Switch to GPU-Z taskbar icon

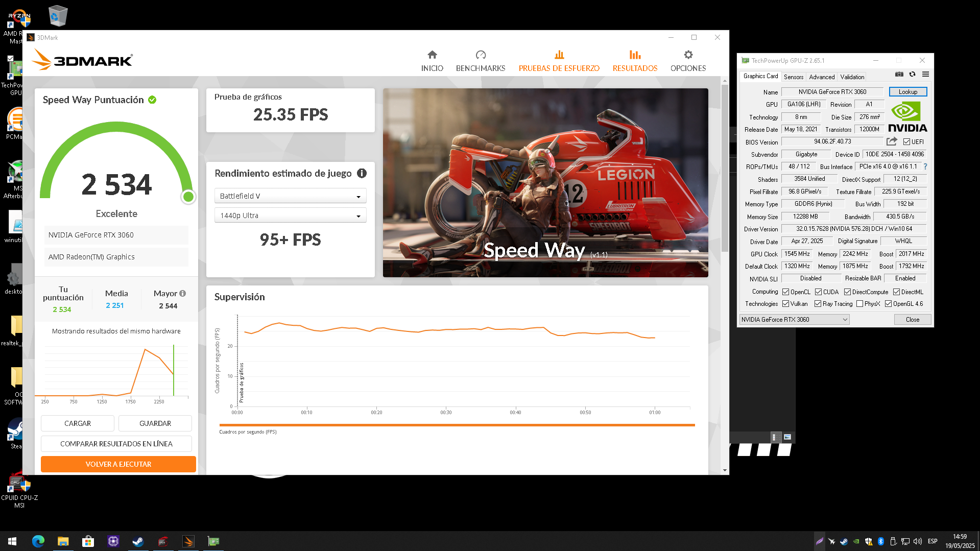tap(213, 541)
